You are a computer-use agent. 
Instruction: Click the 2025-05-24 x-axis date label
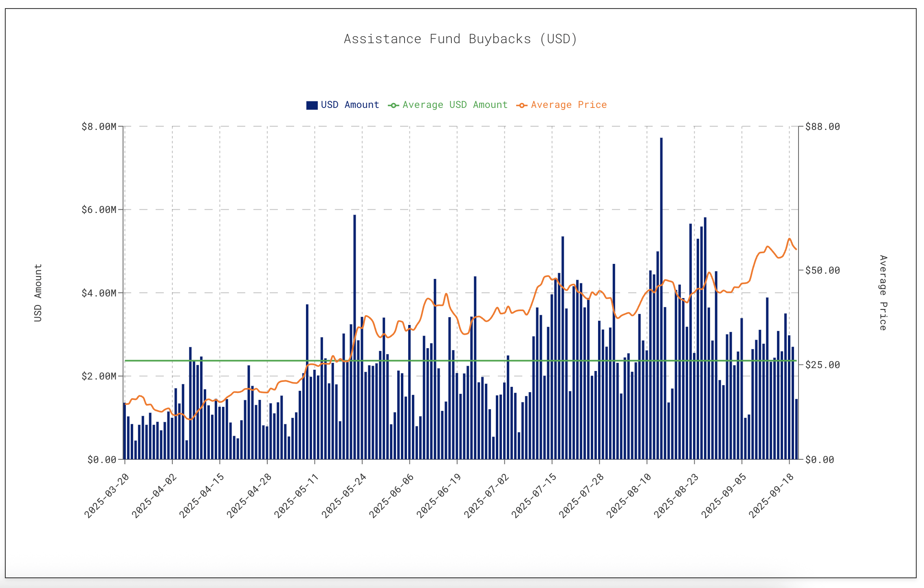point(344,496)
